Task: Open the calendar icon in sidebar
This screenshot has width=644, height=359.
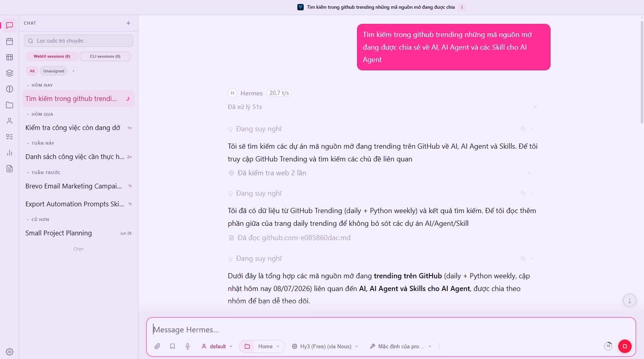Action: pyautogui.click(x=10, y=41)
